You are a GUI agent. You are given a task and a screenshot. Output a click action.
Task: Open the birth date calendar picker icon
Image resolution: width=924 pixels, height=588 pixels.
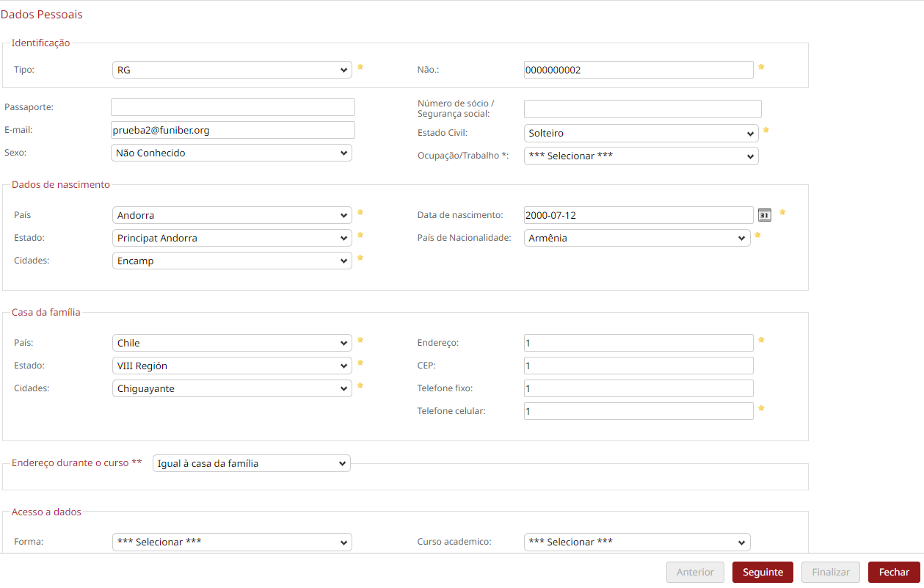click(x=764, y=215)
